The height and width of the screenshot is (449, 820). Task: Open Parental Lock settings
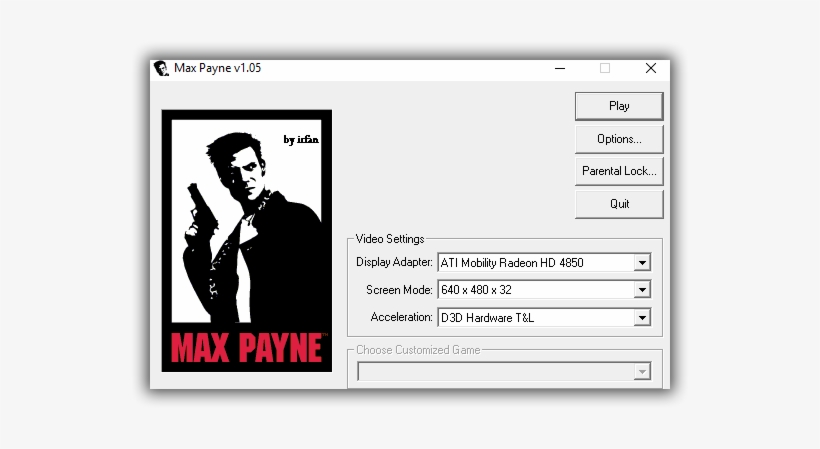[x=619, y=171]
